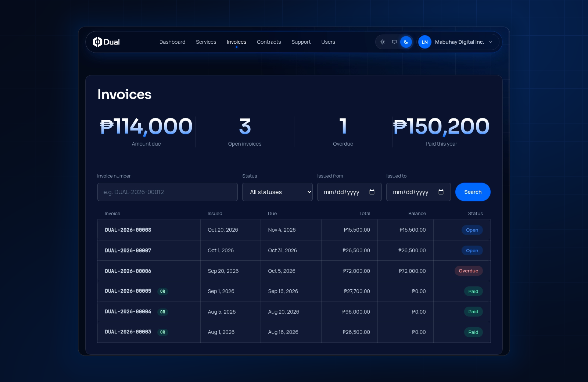Open invoice DUAL-2026-00008

tap(128, 230)
